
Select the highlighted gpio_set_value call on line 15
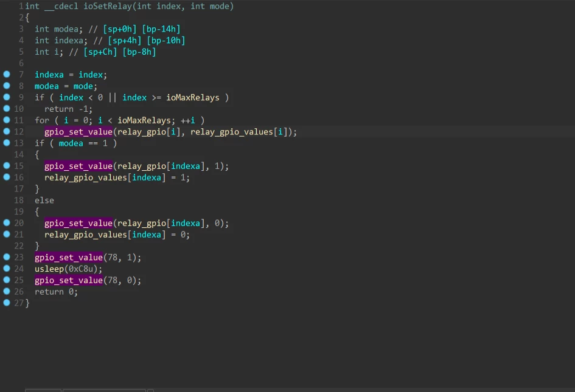(78, 166)
